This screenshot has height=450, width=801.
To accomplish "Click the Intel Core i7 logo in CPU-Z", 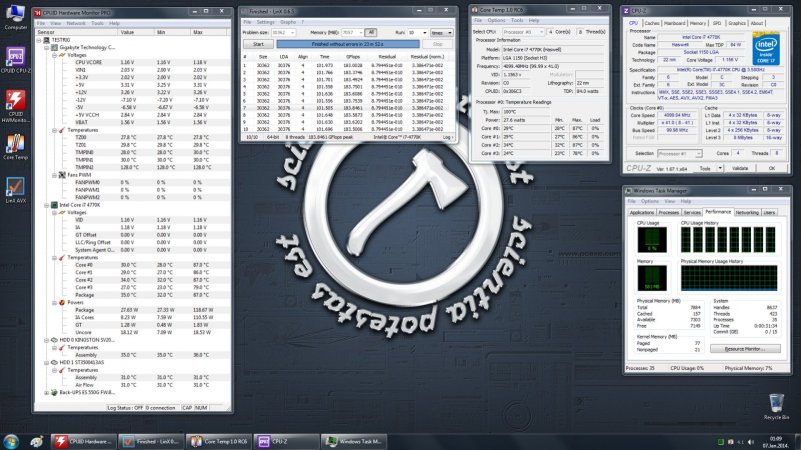I will click(766, 49).
